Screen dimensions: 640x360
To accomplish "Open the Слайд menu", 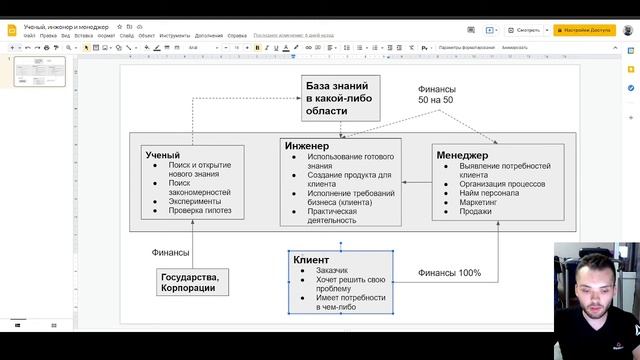I will pos(127,36).
